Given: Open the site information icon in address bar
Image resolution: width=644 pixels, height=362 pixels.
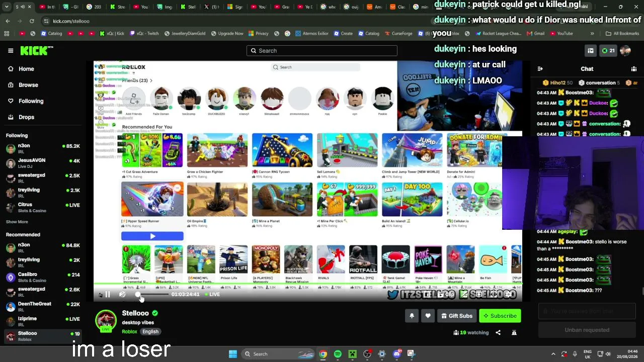Looking at the screenshot, I should [x=46, y=21].
